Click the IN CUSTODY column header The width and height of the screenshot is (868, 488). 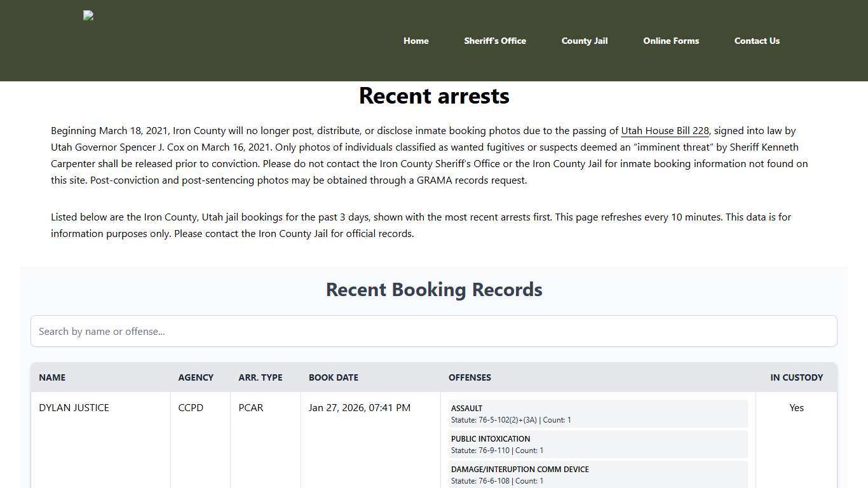pyautogui.click(x=797, y=377)
